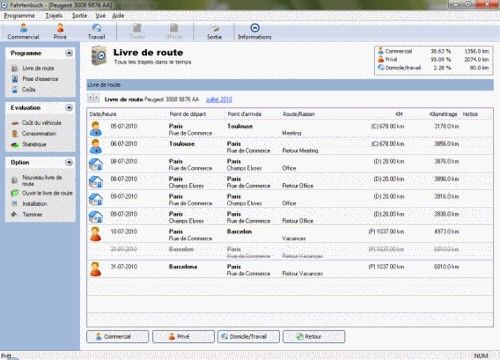This screenshot has width=500, height=360.
Task: Click Terminer in Option panel
Action: [x=32, y=214]
